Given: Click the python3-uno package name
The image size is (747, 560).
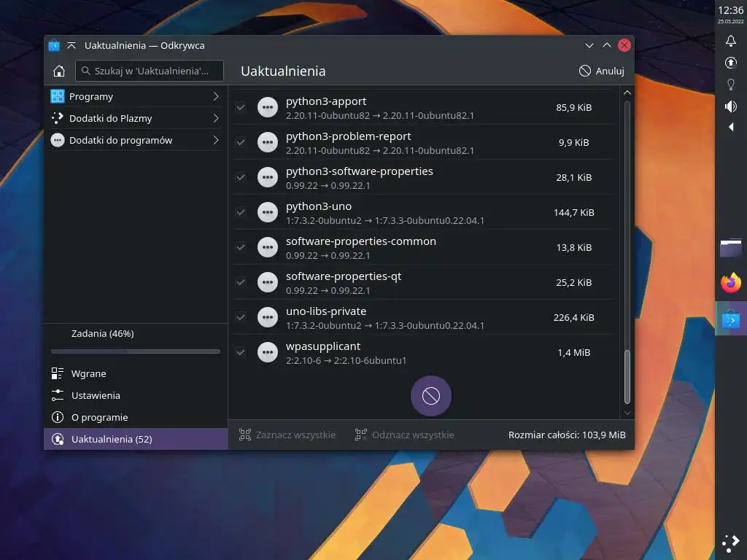Looking at the screenshot, I should pos(319,206).
